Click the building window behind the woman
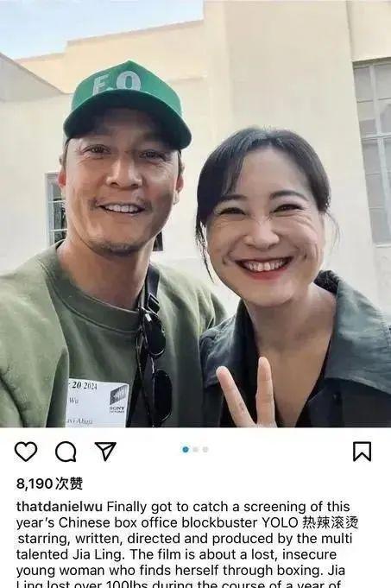Viewport: 391px width, 588px height. (x=373, y=154)
